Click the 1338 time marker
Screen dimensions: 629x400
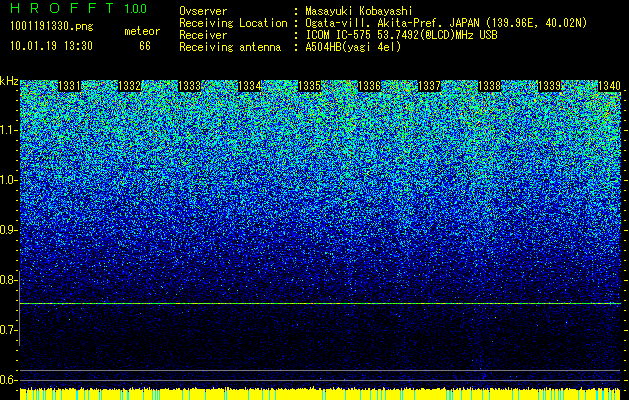click(x=489, y=86)
